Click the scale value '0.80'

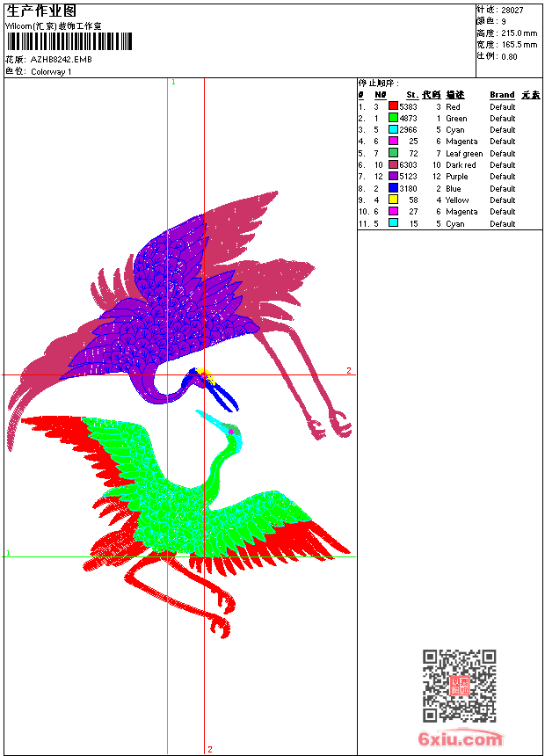tap(509, 57)
